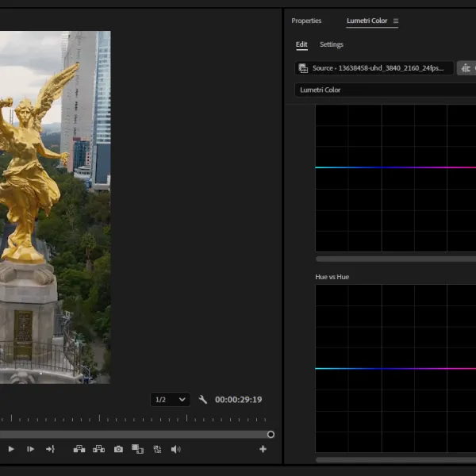Image resolution: width=476 pixels, height=476 pixels.
Task: Open the Lumetri Color panel hamburger menu
Action: click(x=396, y=21)
